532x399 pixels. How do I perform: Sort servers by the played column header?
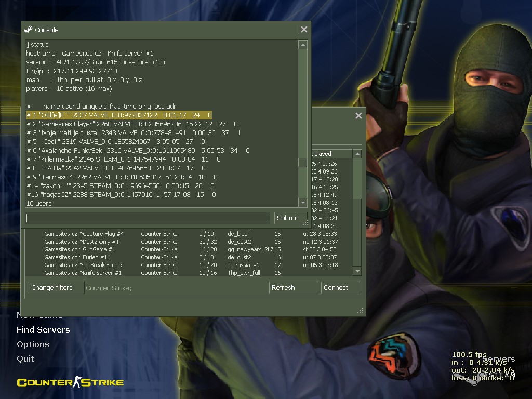[x=332, y=154]
